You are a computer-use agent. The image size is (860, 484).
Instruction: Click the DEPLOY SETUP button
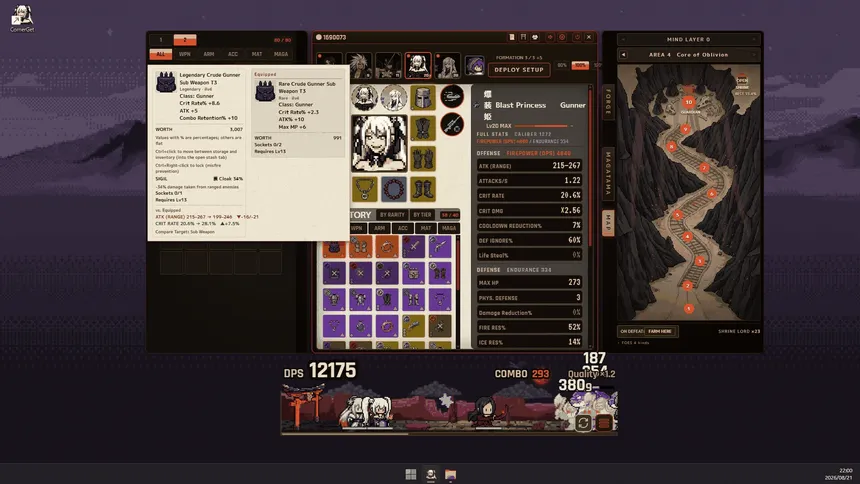[519, 70]
